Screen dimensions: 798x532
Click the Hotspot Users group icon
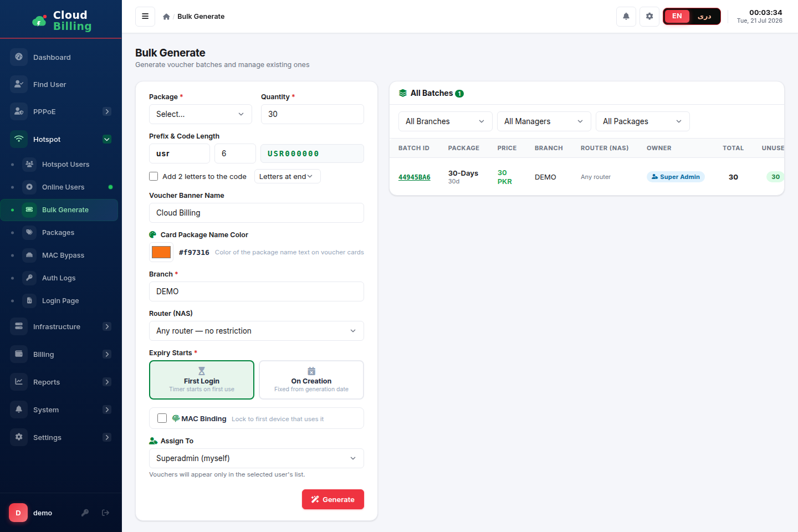(29, 164)
